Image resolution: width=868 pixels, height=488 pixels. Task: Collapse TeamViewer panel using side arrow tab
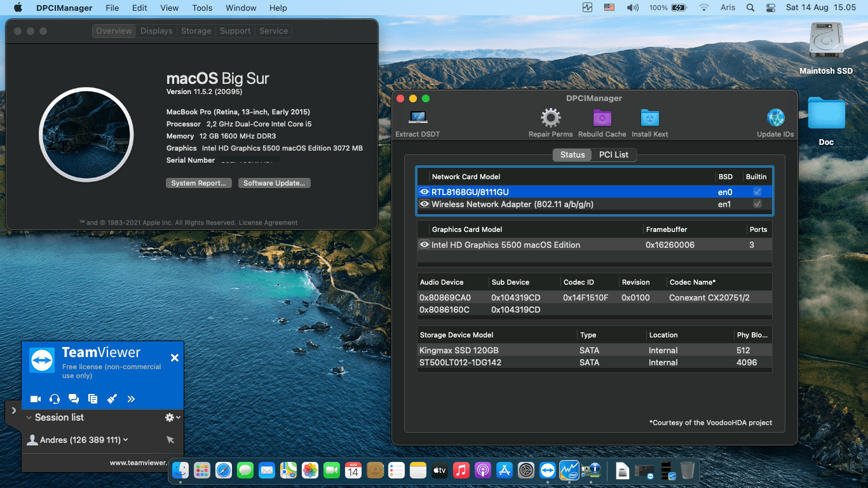click(13, 411)
